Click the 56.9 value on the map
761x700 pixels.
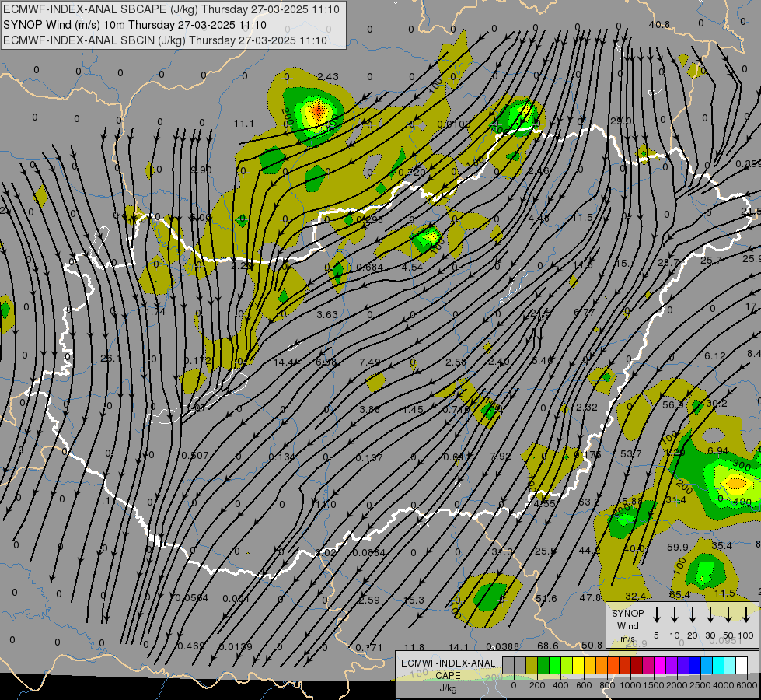coord(672,404)
